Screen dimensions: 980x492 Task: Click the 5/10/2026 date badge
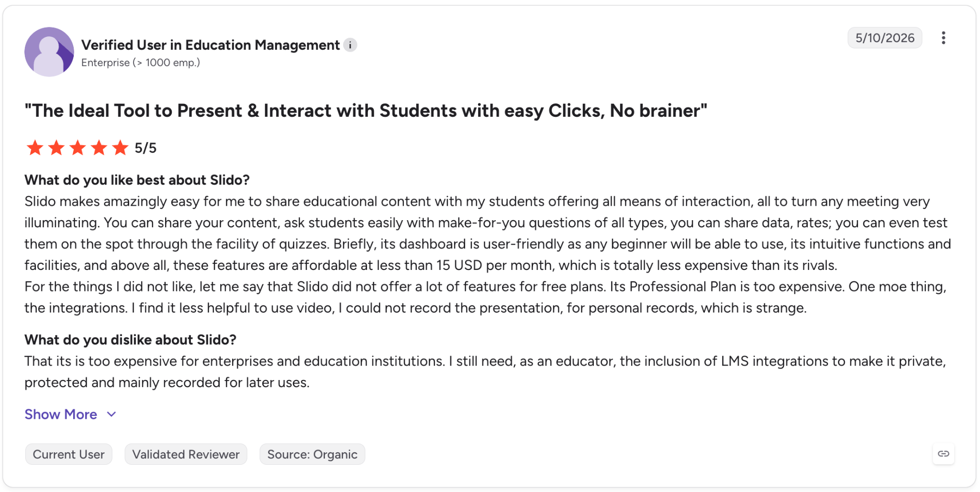pyautogui.click(x=885, y=38)
